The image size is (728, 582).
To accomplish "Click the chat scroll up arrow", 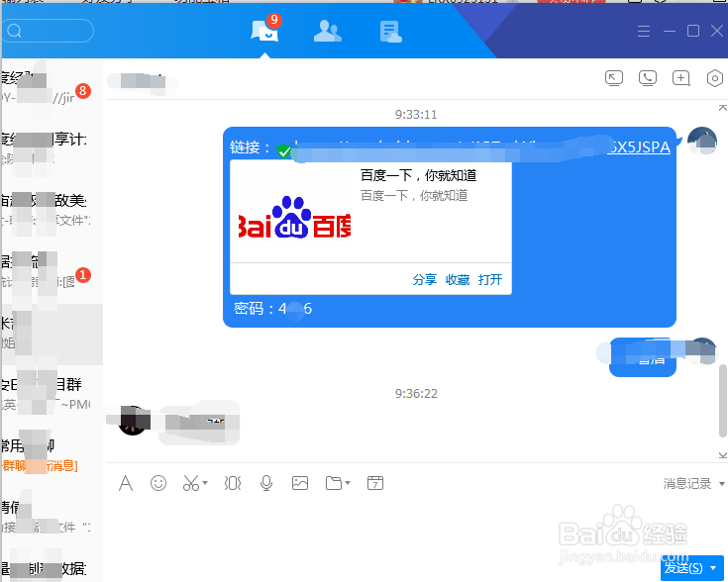I will [722, 108].
